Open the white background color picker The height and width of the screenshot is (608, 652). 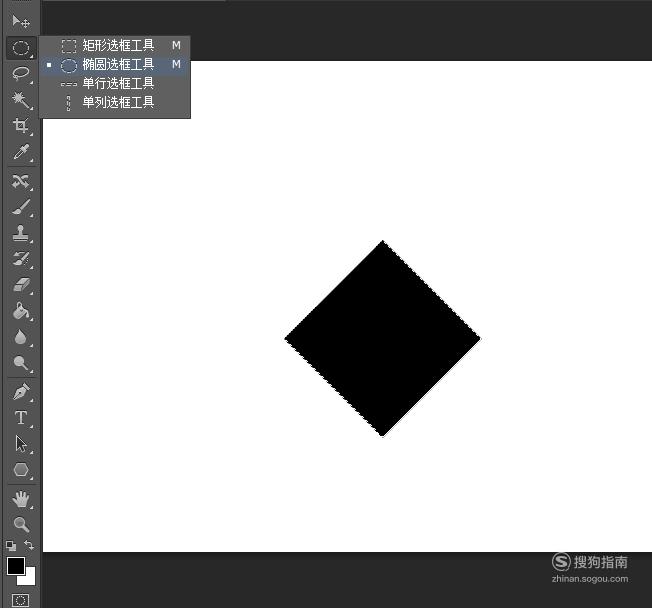pyautogui.click(x=30, y=579)
